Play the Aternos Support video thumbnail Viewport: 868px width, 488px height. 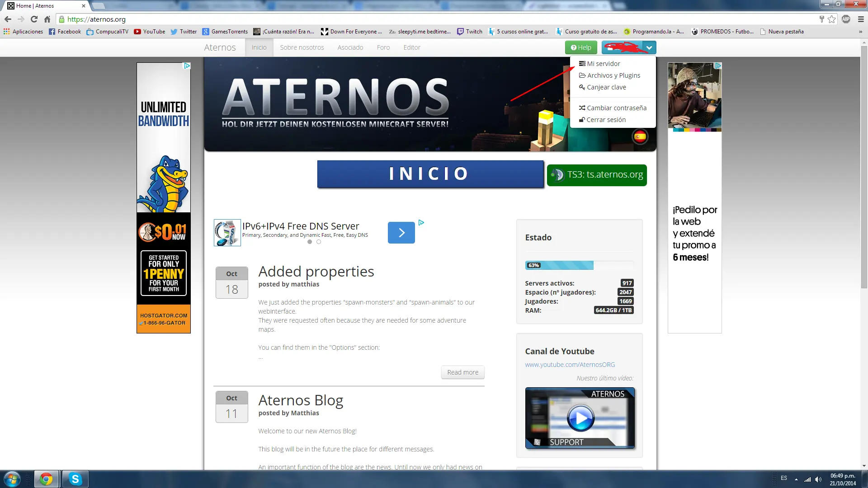580,418
